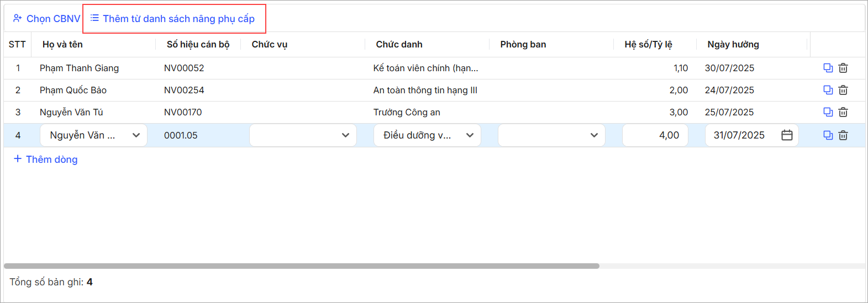This screenshot has height=303, width=868.
Task: Click the Hệ số field showing 4,00
Action: click(655, 135)
